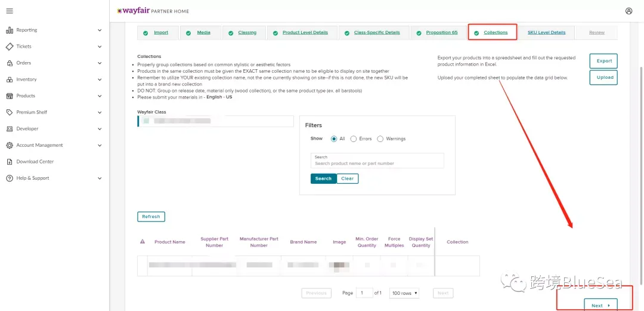Click the green check beside Proposition 65
Screen dimensions: 644x311
click(x=419, y=33)
